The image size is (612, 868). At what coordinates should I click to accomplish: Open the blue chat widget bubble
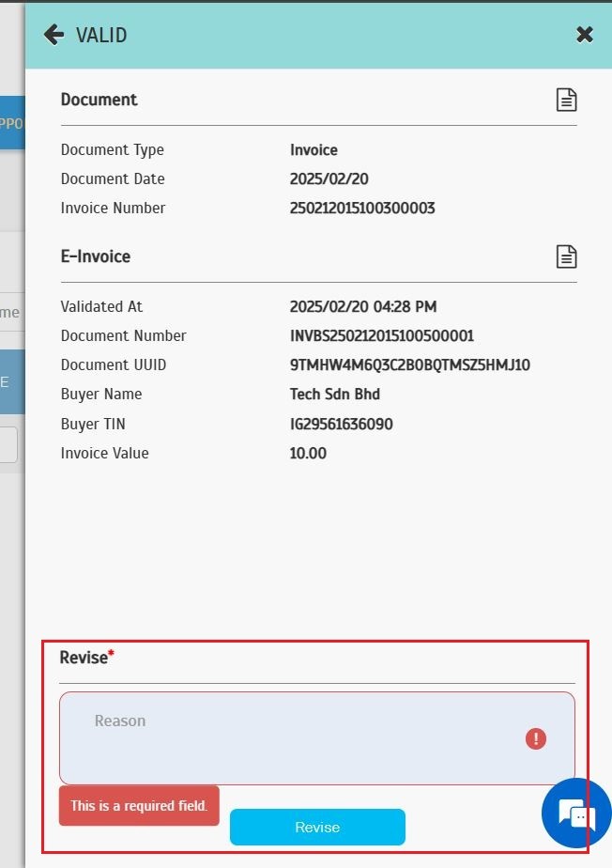[x=576, y=814]
